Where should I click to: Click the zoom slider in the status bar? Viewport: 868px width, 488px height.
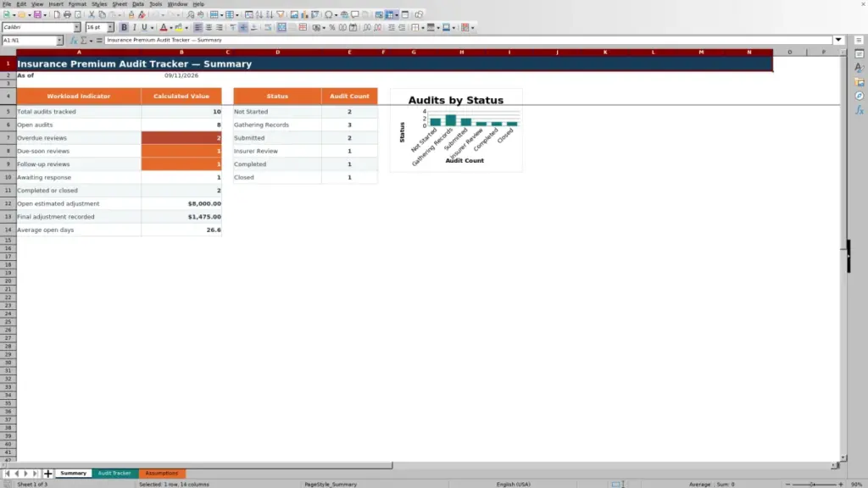(x=814, y=484)
